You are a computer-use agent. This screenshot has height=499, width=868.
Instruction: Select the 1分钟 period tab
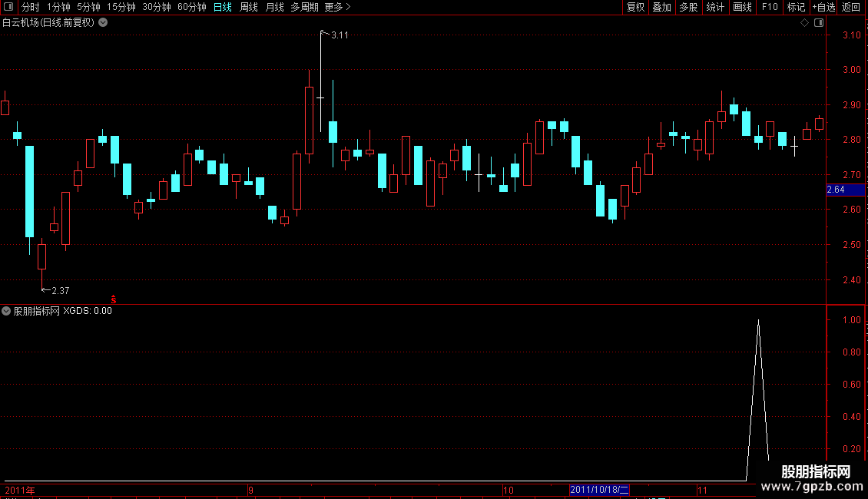[x=58, y=7]
